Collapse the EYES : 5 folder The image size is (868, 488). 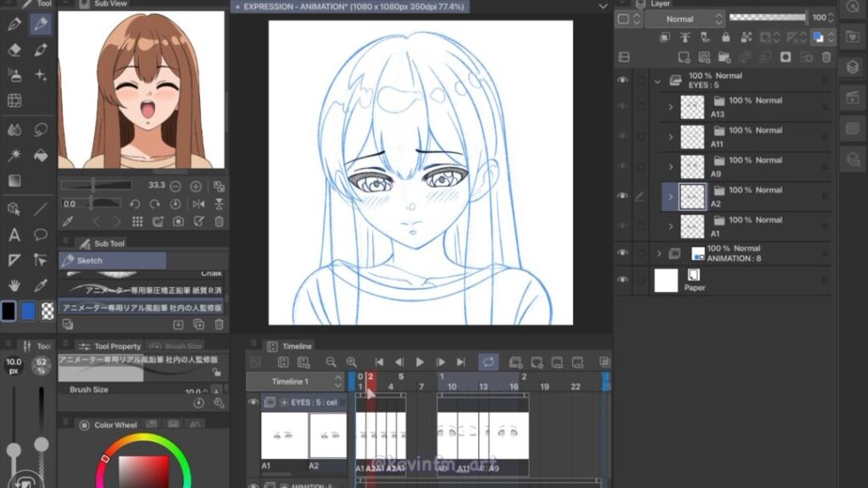[x=659, y=81]
